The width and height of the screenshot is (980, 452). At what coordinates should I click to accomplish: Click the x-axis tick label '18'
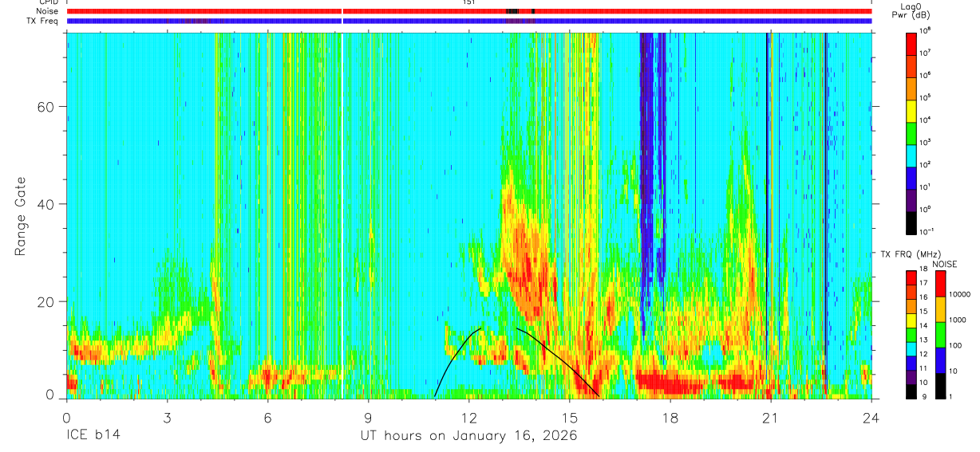pos(670,417)
